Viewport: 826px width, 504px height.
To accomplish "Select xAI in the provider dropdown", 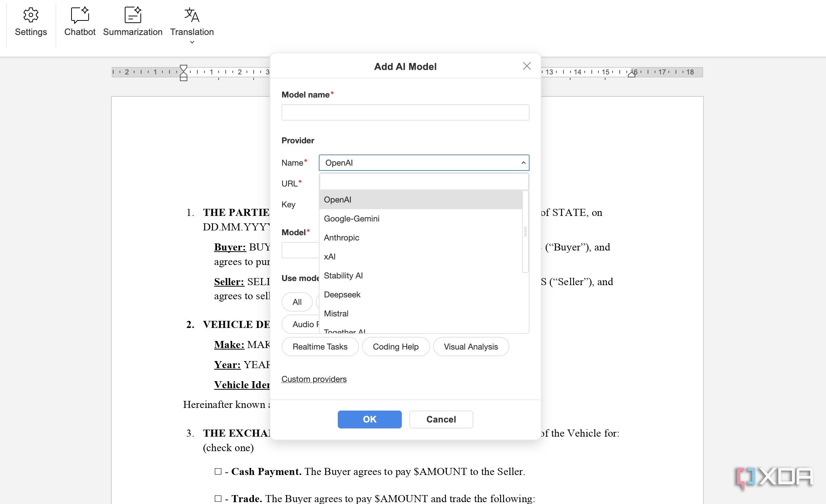I will click(421, 256).
